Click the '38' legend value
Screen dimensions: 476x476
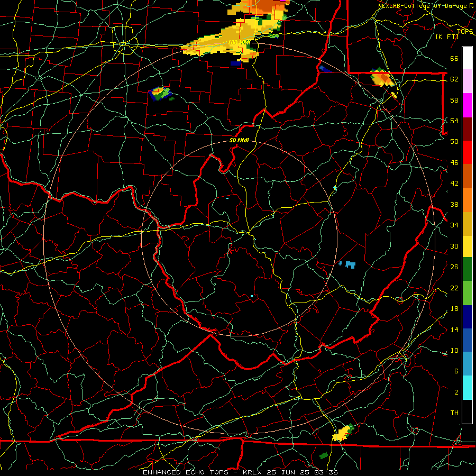(x=454, y=204)
